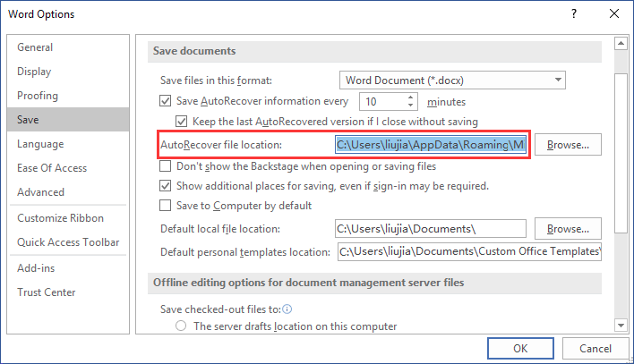Enable Don't show the Backstage option

(165, 166)
